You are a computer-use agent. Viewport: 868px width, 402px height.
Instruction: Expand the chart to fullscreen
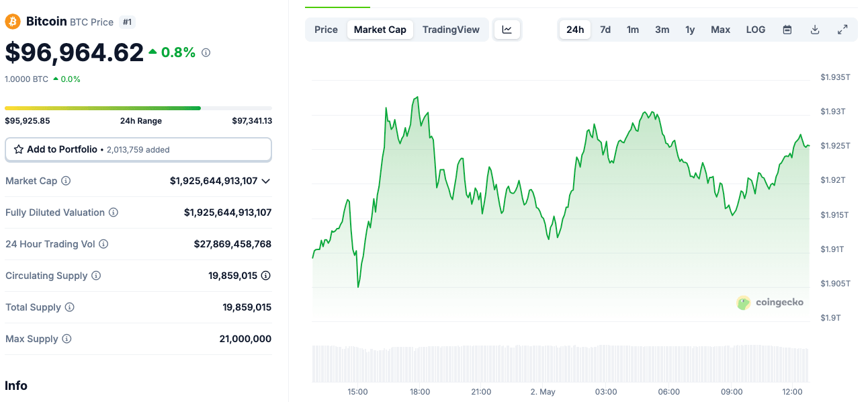point(842,30)
